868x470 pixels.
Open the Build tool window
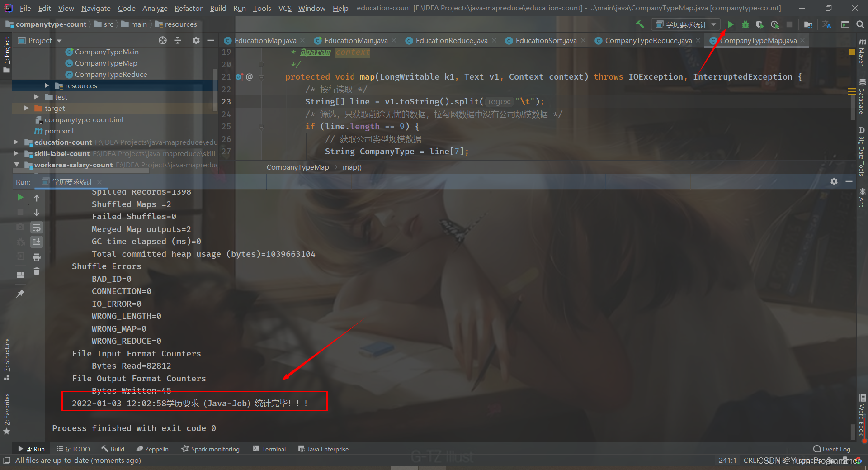(113, 449)
